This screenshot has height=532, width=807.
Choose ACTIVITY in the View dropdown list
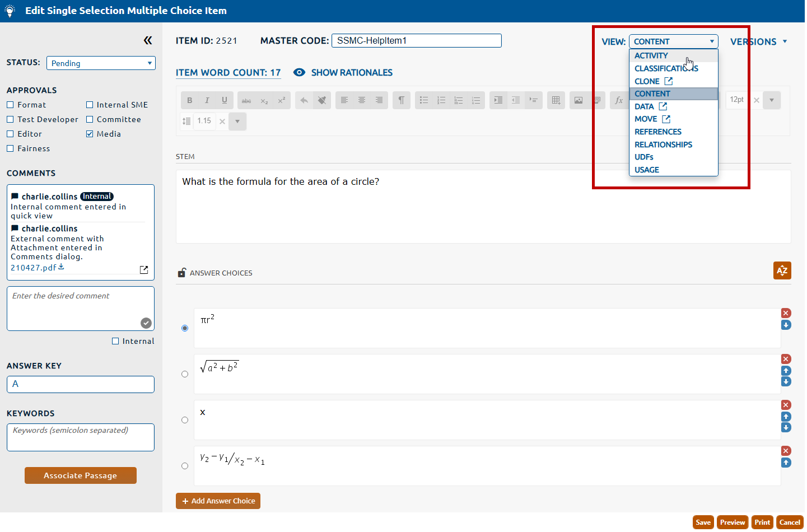(651, 55)
